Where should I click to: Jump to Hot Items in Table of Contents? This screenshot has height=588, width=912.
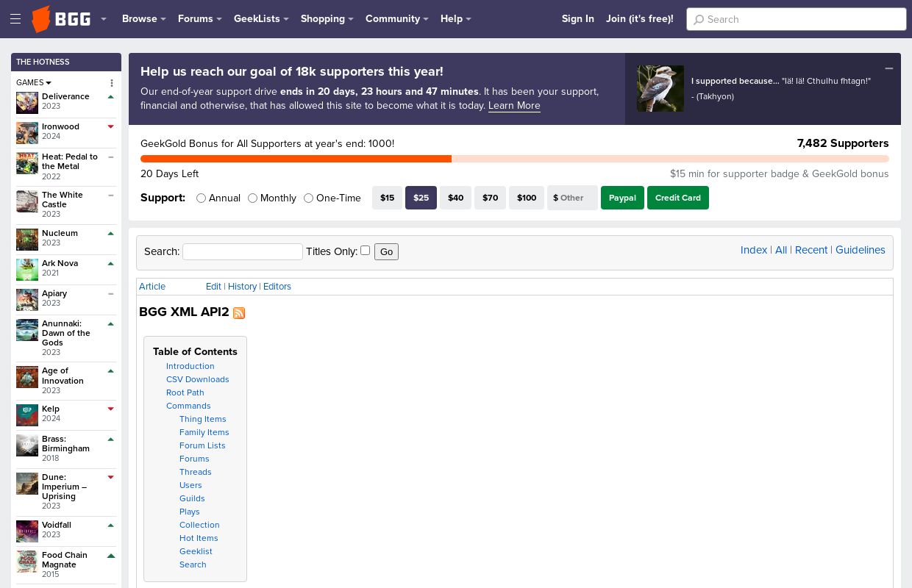(x=199, y=538)
